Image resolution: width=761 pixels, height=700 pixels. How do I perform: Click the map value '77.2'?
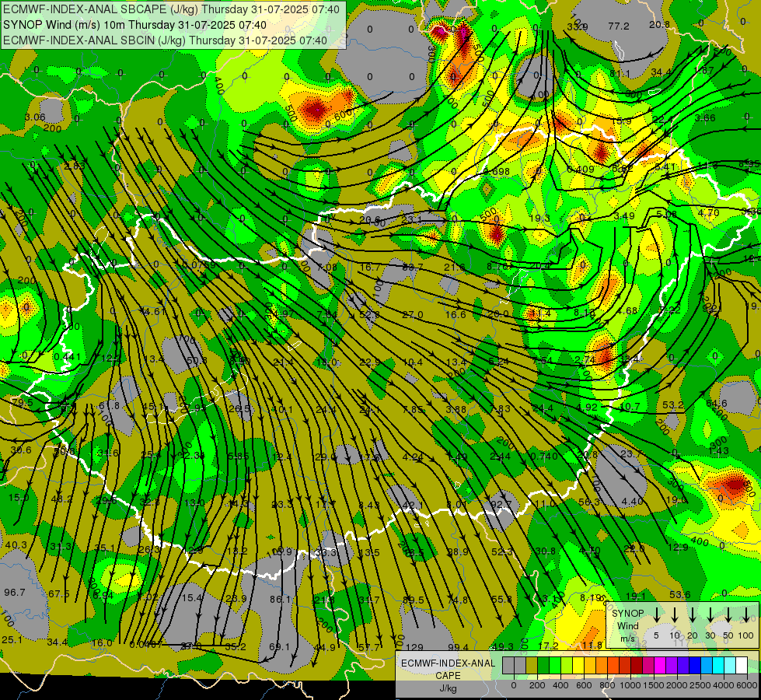tap(619, 26)
